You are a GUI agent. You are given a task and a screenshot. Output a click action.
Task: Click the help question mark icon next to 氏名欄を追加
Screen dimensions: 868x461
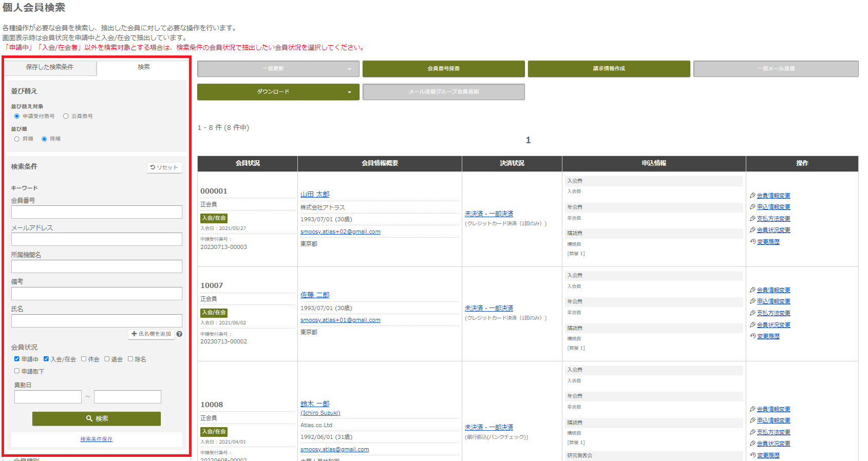click(179, 334)
